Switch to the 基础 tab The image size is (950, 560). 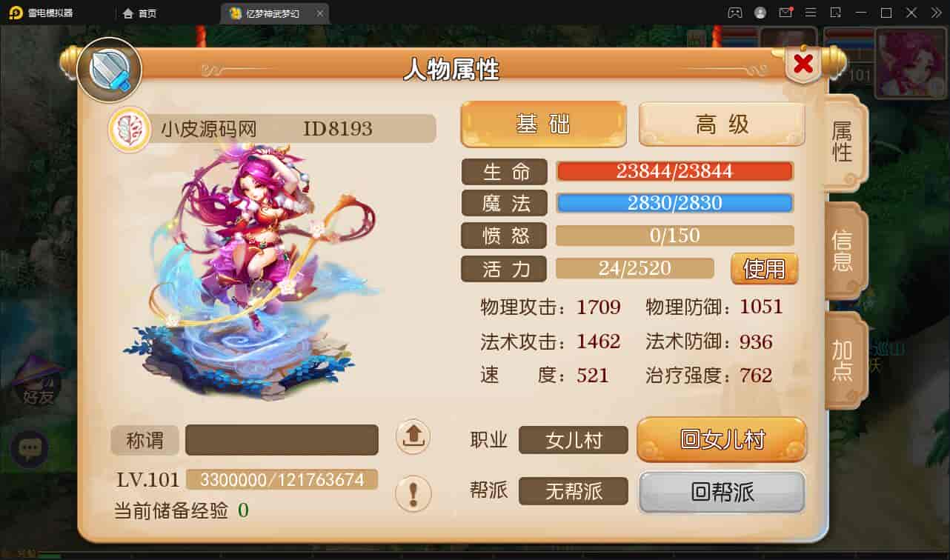[543, 124]
